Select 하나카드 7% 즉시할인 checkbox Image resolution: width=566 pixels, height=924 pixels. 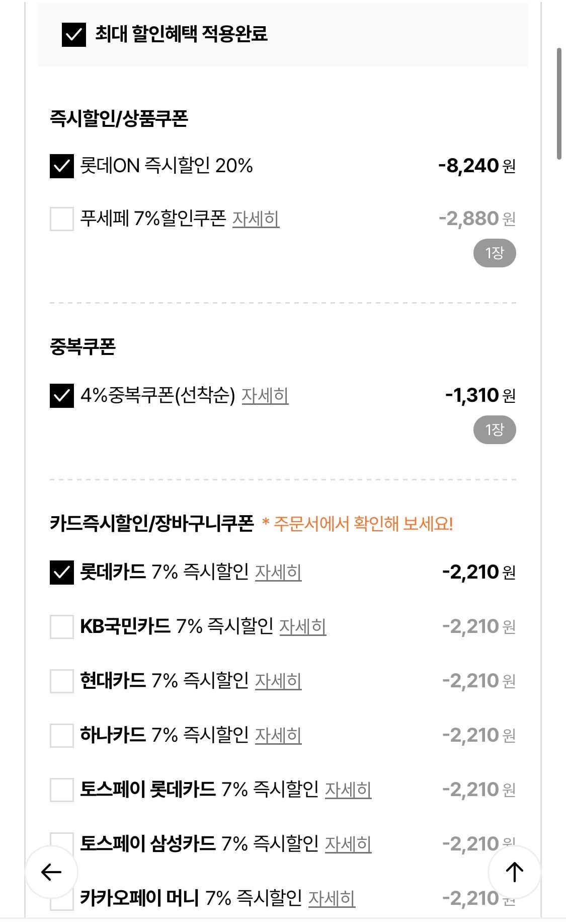pyautogui.click(x=61, y=736)
